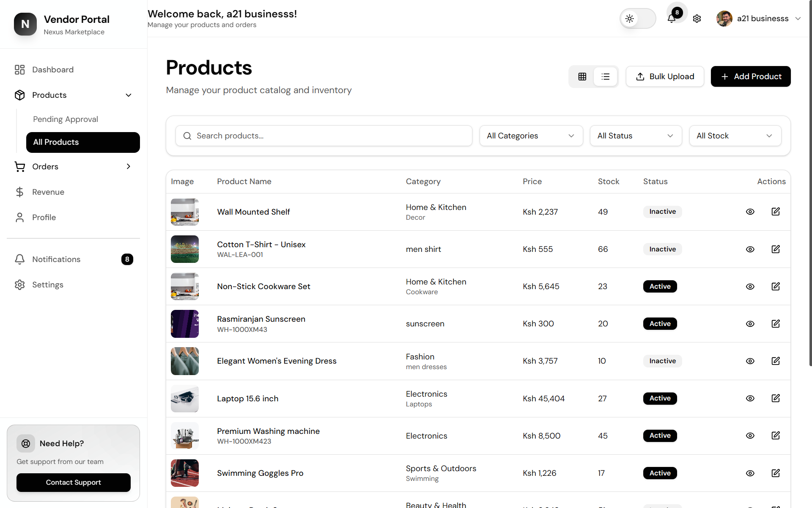Click the Ksh 45,404 price cell
This screenshot has height=508, width=812.
tap(543, 398)
